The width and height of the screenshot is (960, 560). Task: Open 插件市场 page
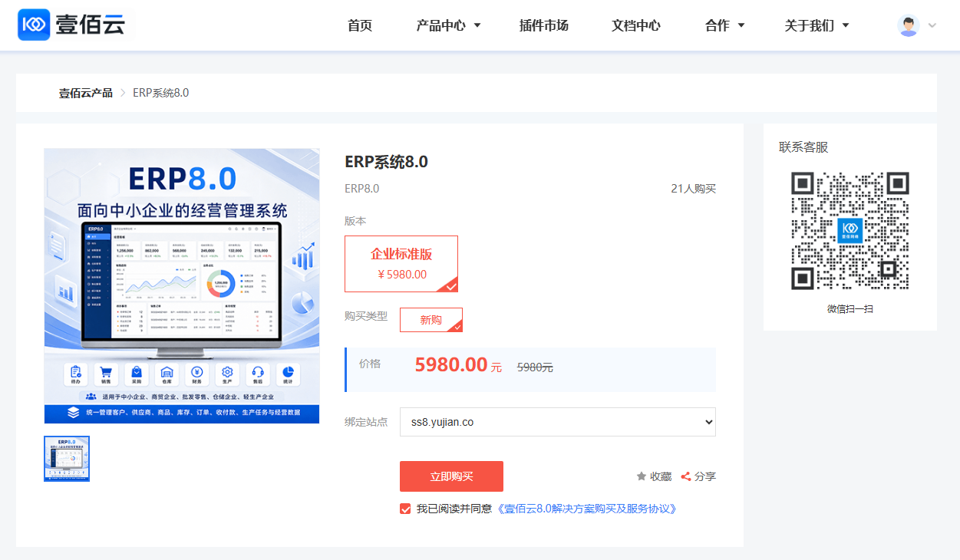click(544, 25)
